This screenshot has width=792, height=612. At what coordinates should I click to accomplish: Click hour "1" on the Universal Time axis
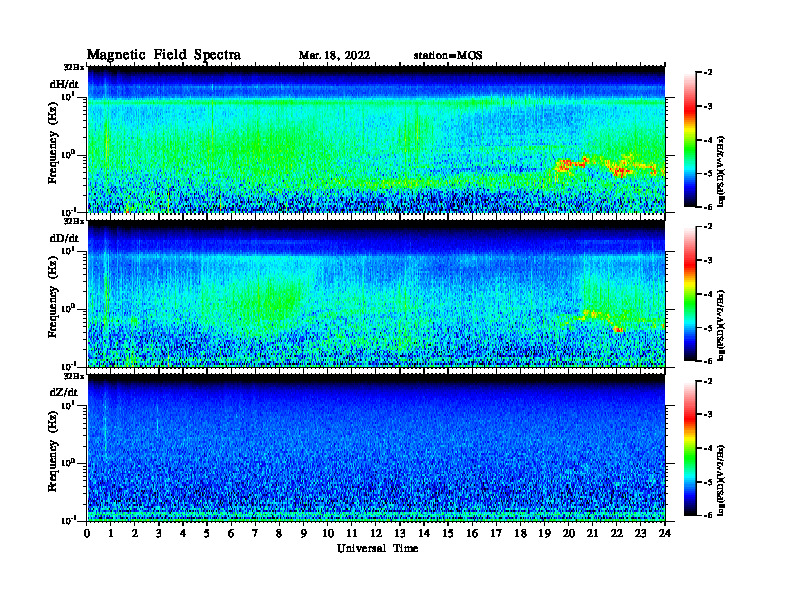click(111, 534)
